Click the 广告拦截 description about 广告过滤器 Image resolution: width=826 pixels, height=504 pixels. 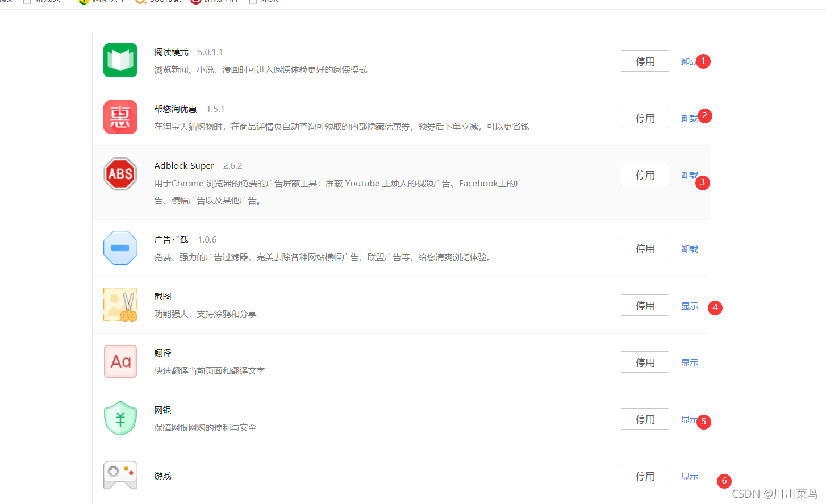tap(323, 257)
